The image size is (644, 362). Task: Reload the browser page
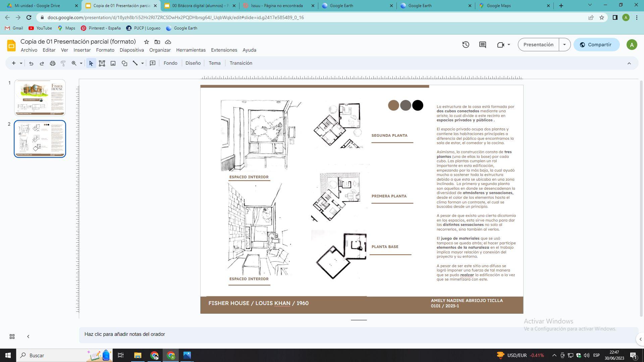click(29, 17)
